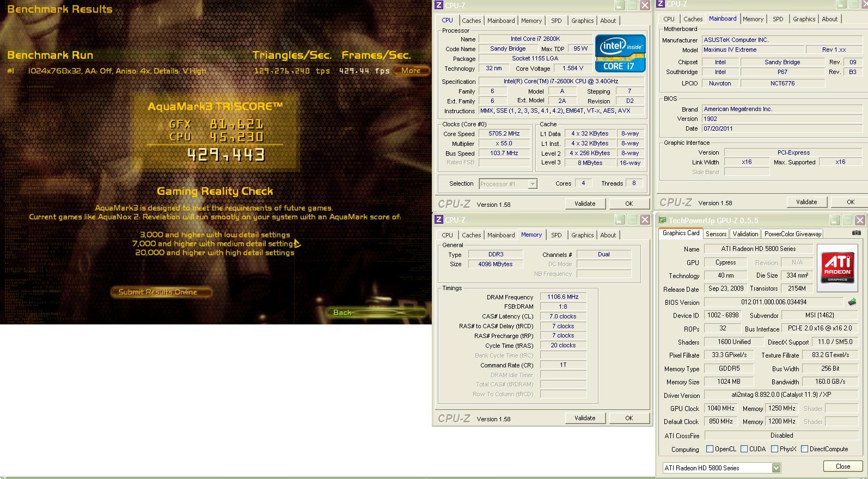Minimize the GPU-Z window
Screen dimensions: 868x479
point(835,220)
